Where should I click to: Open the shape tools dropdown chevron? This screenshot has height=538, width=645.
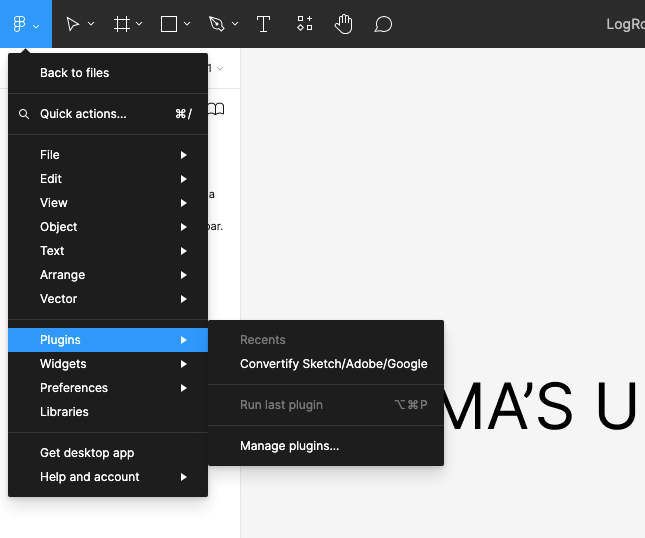[x=187, y=24]
